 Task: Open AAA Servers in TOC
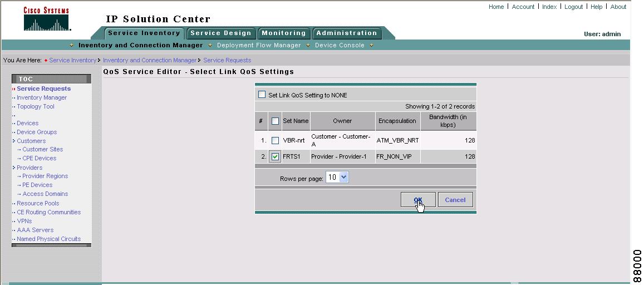(x=35, y=230)
